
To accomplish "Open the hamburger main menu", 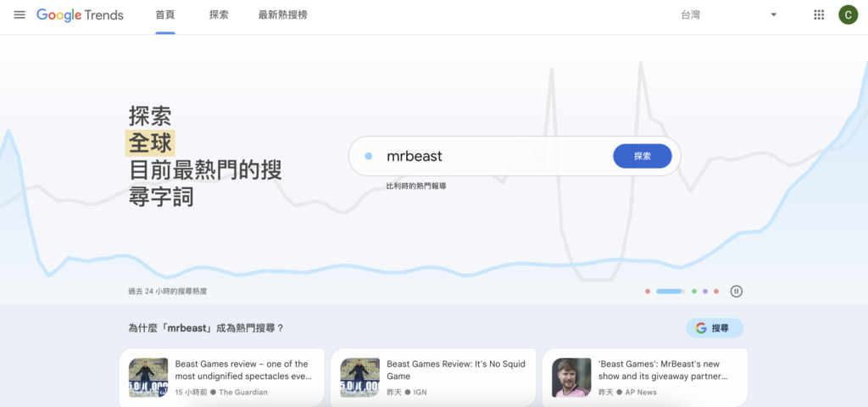I will (x=19, y=15).
